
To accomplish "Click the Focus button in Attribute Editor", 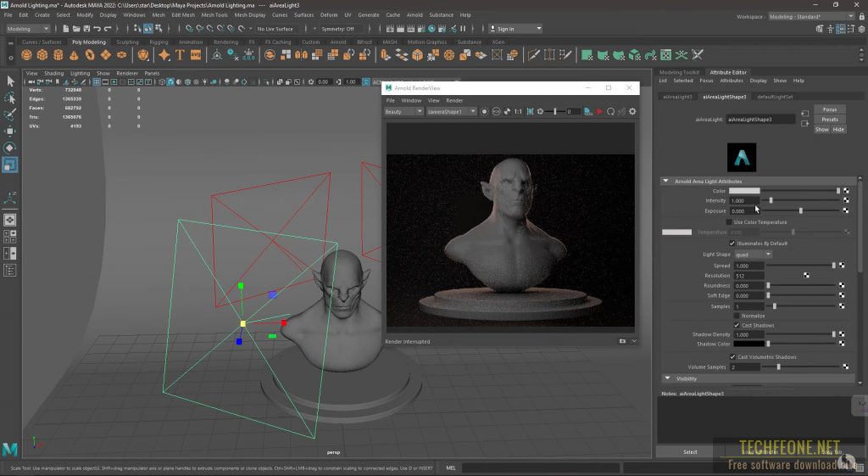I will (830, 109).
